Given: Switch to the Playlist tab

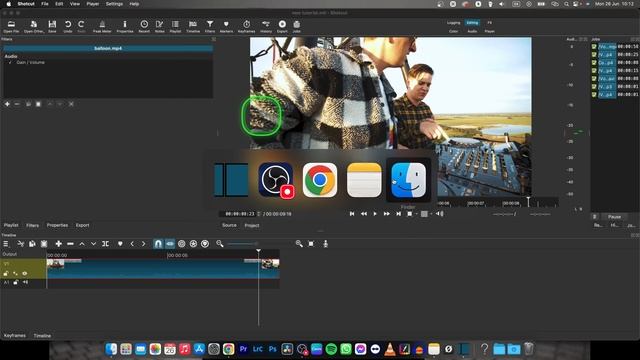Looking at the screenshot, I should click(x=11, y=225).
